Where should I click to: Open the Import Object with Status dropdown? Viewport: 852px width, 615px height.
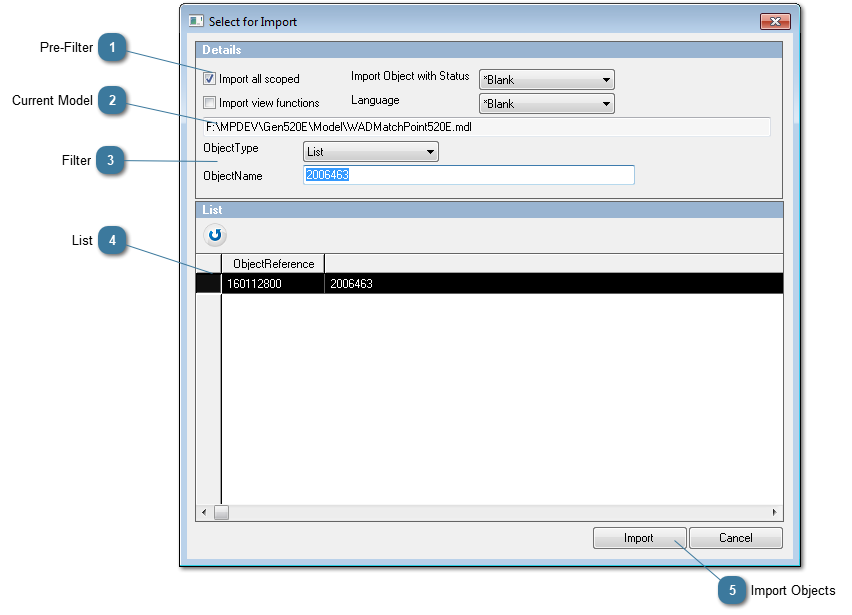(547, 80)
